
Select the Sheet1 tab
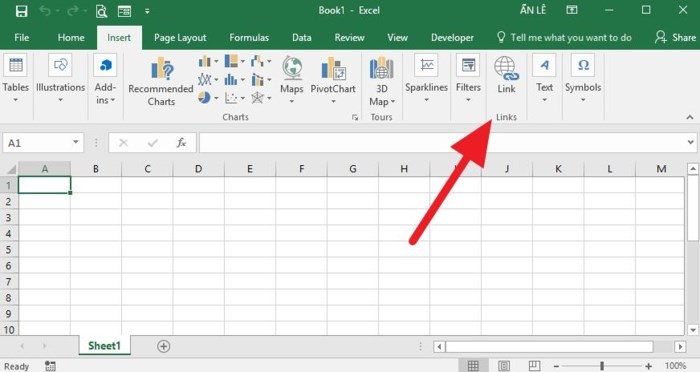104,346
